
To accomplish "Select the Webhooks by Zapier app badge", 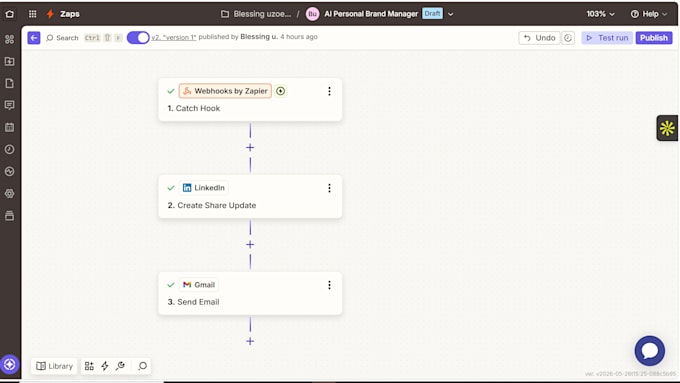I will [x=225, y=91].
